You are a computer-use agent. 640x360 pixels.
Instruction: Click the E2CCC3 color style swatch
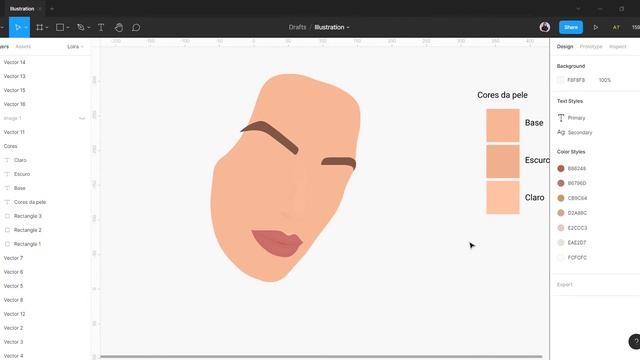pyautogui.click(x=561, y=228)
